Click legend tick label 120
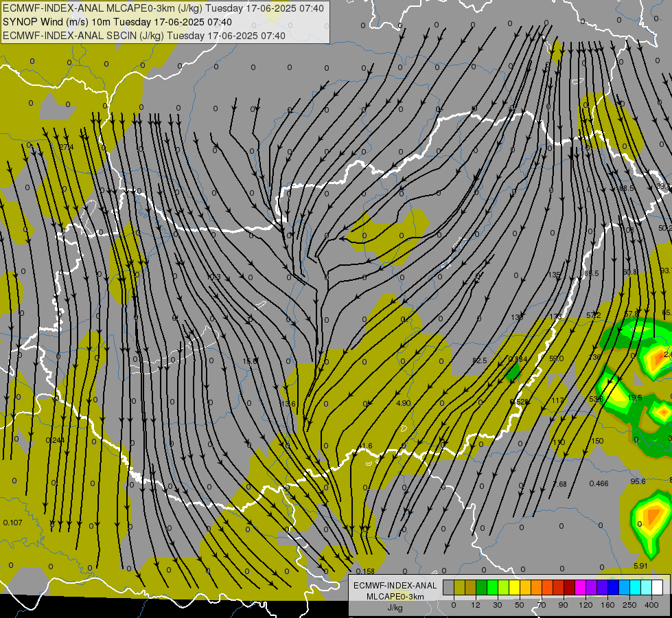This screenshot has width=672, height=618. point(586,605)
